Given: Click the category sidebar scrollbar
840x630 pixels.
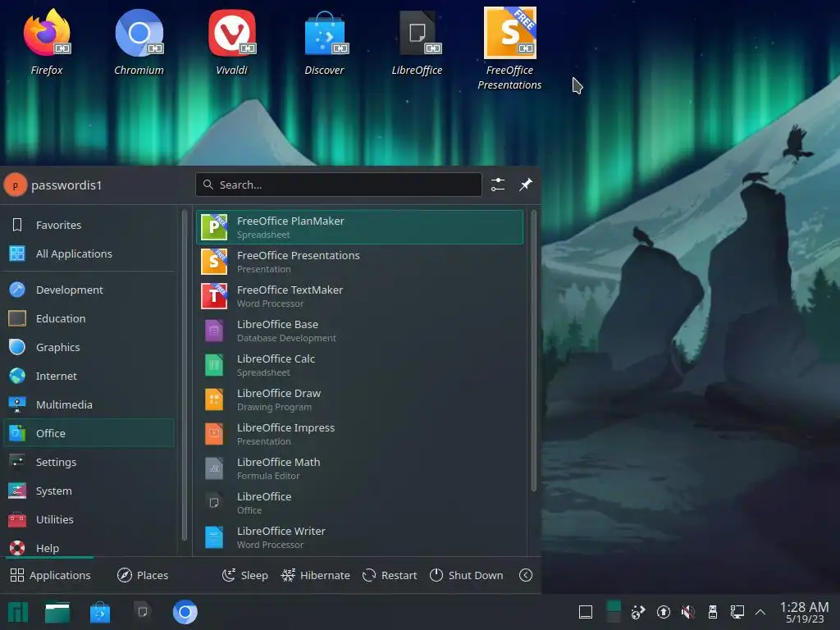Looking at the screenshot, I should 185,375.
